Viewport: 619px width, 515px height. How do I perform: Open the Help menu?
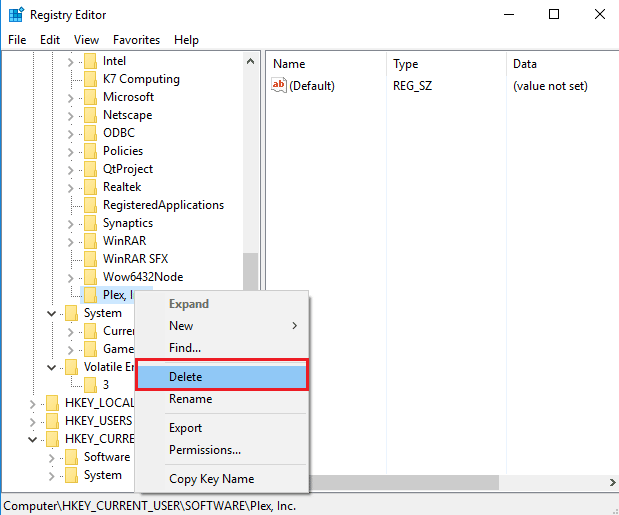(186, 40)
